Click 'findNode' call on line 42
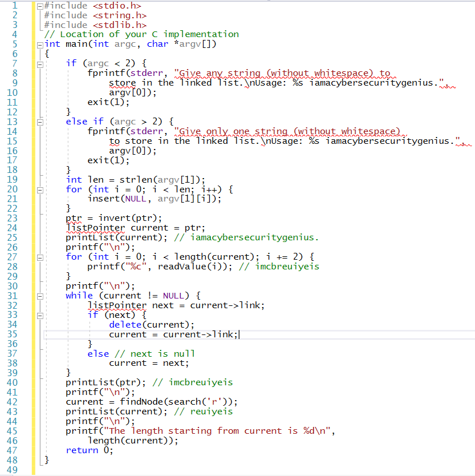The height and width of the screenshot is (476, 475). coord(141,402)
